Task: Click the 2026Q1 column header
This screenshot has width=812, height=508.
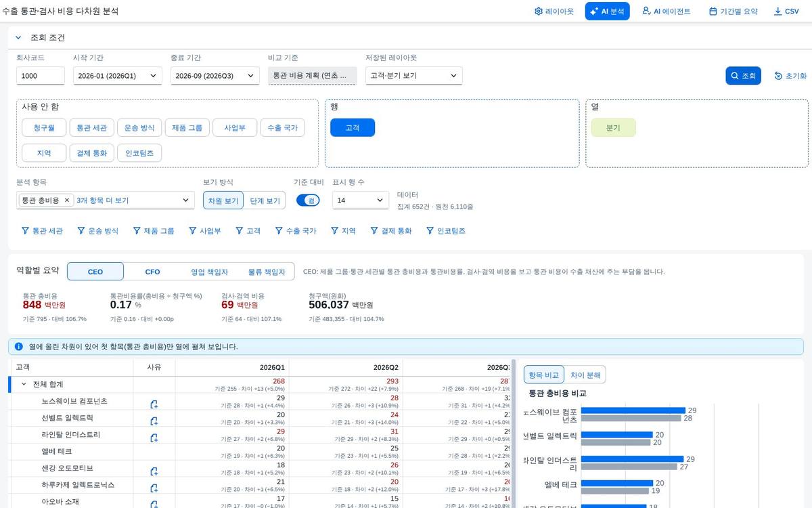Action: pyautogui.click(x=231, y=367)
